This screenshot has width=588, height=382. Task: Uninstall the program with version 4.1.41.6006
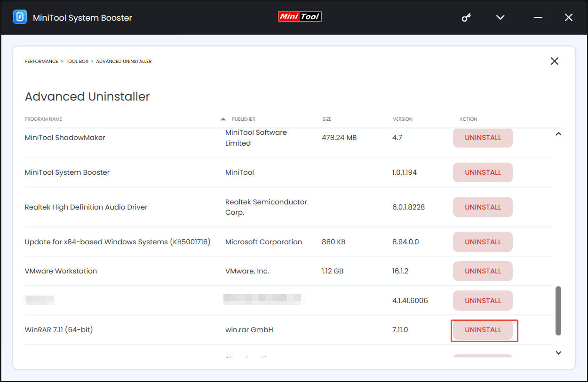483,301
